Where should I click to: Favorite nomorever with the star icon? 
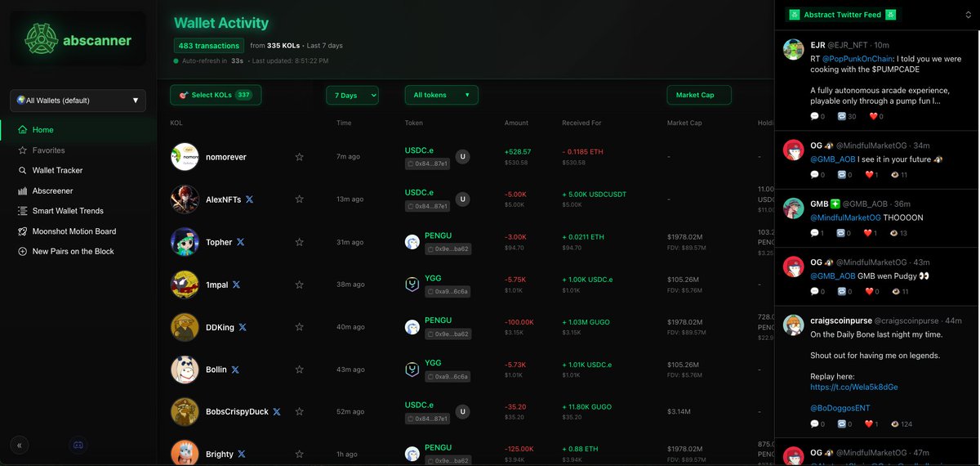click(299, 157)
